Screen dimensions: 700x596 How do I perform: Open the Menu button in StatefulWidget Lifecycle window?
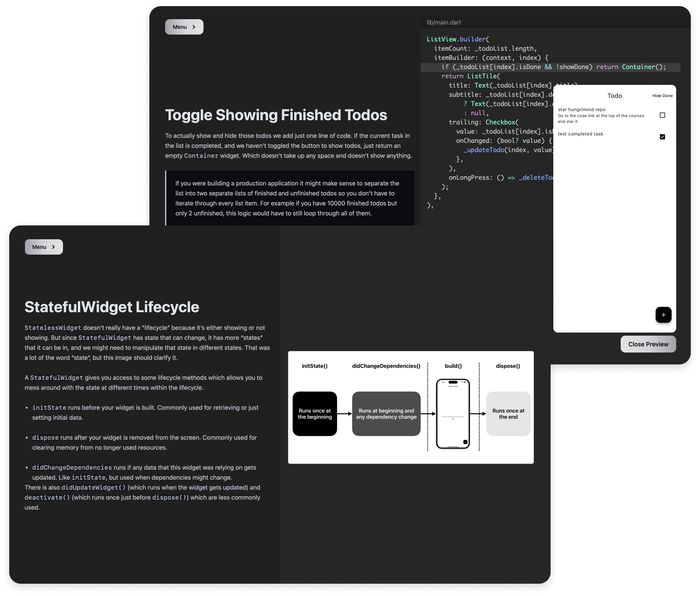pos(44,247)
